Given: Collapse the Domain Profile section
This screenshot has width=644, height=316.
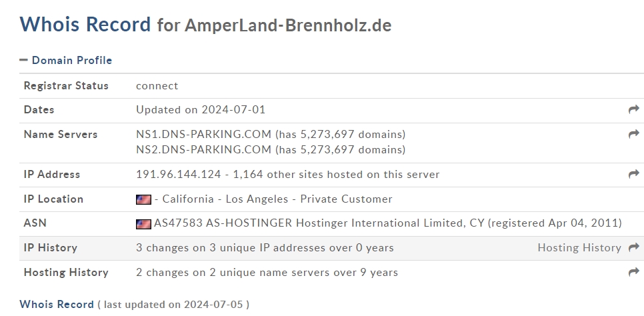Looking at the screenshot, I should (x=66, y=61).
